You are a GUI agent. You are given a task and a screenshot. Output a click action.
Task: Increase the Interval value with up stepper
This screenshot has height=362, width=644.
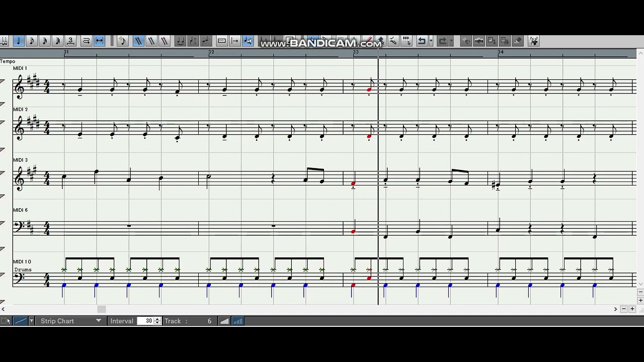click(x=157, y=319)
